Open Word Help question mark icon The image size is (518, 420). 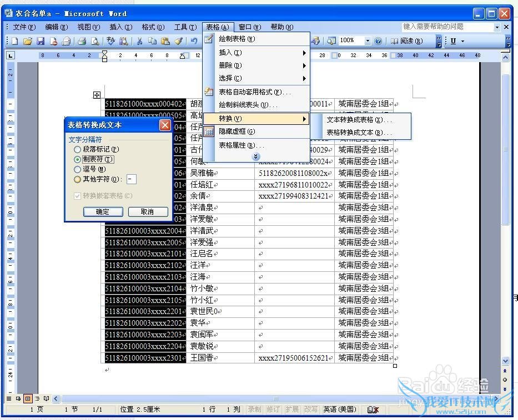pyautogui.click(x=378, y=41)
